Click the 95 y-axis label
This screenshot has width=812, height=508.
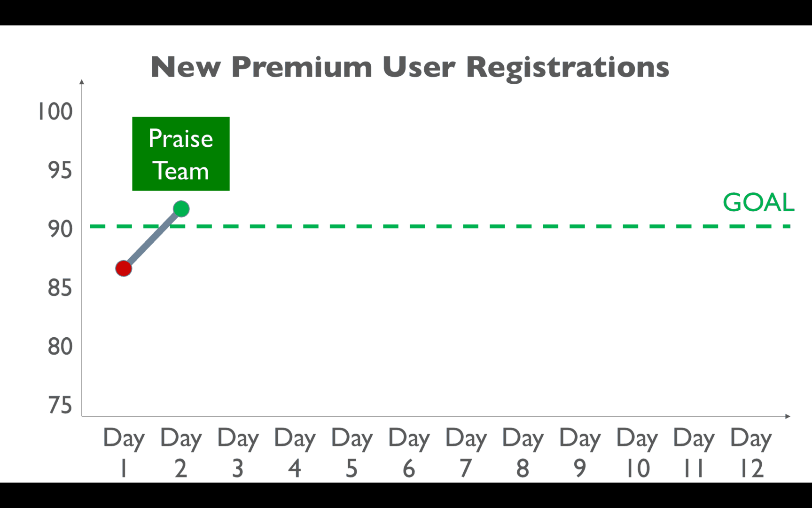click(60, 170)
